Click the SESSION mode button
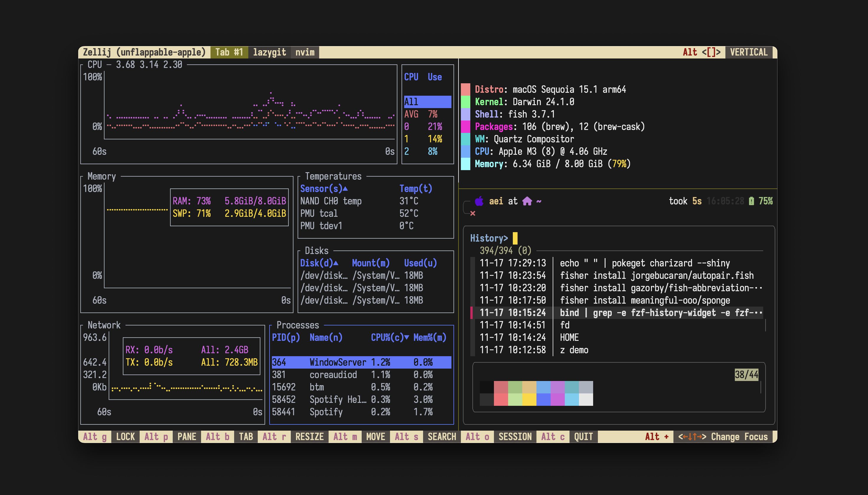The image size is (868, 495). (x=515, y=437)
